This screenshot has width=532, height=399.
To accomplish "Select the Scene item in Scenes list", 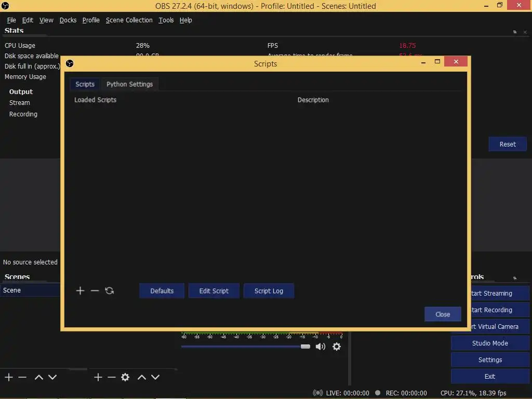I will coord(30,290).
